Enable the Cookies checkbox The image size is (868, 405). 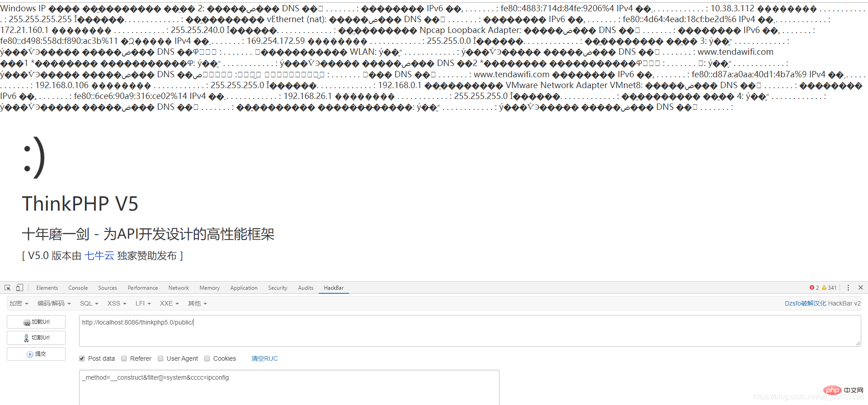(207, 358)
